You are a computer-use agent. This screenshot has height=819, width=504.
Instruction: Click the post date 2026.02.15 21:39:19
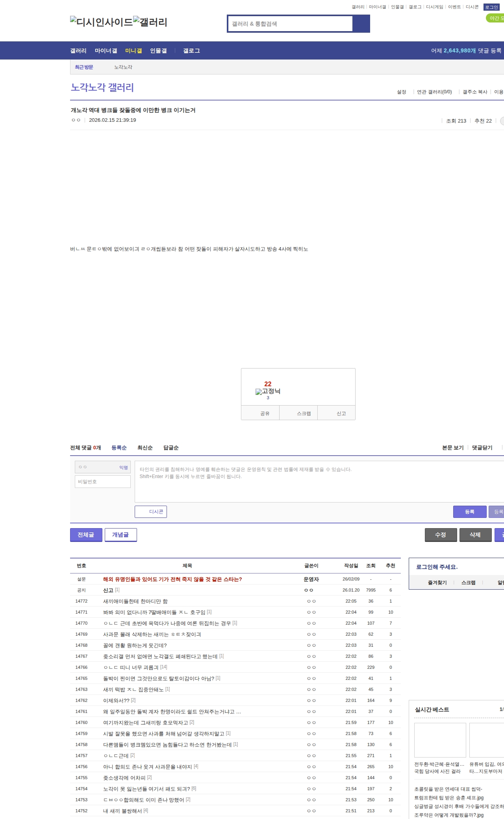113,120
